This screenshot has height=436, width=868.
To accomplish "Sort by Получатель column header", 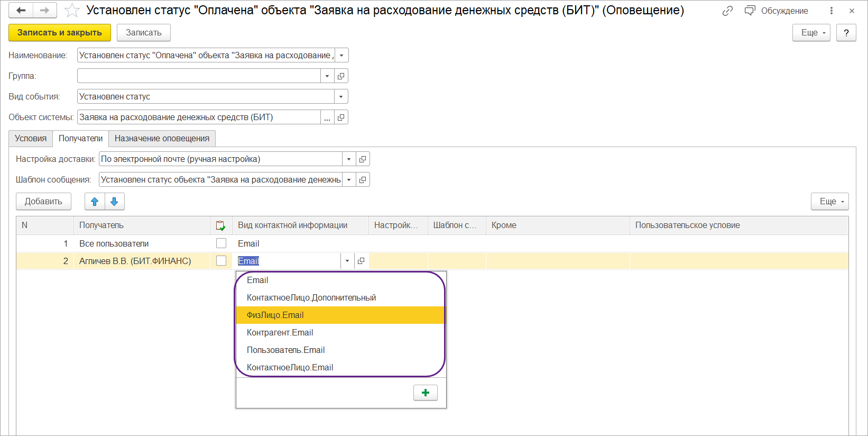I will click(x=142, y=225).
